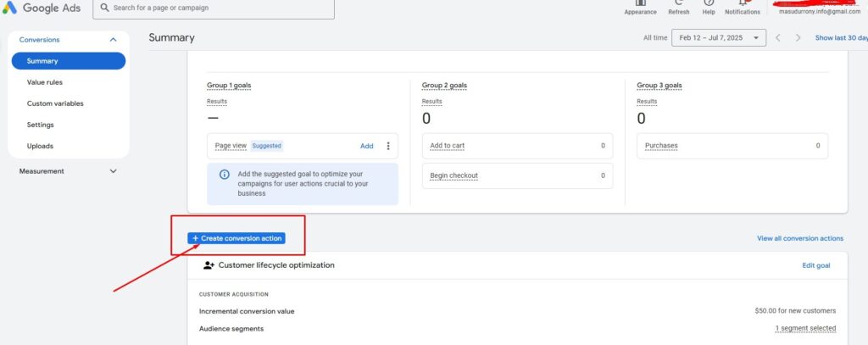Click the search for page or campaign field
The width and height of the screenshot is (868, 345).
point(212,8)
